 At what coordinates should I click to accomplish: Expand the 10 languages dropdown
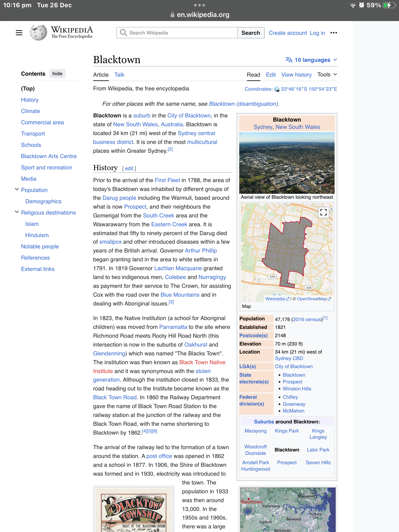click(x=312, y=60)
